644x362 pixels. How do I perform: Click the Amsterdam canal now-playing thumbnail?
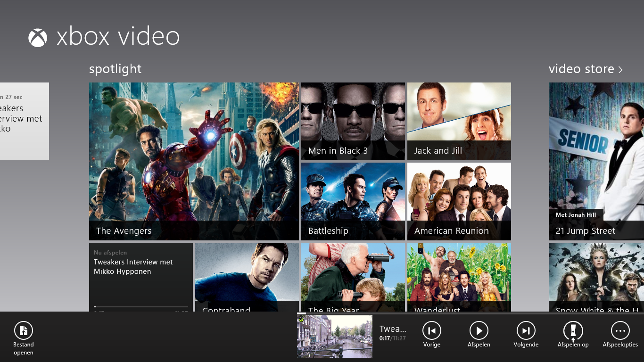click(x=335, y=337)
